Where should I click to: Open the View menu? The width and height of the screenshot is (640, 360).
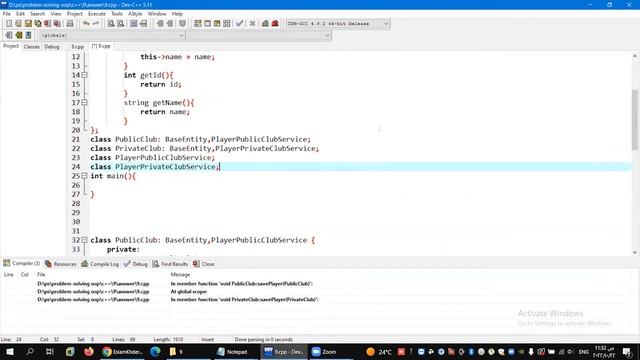pos(56,14)
